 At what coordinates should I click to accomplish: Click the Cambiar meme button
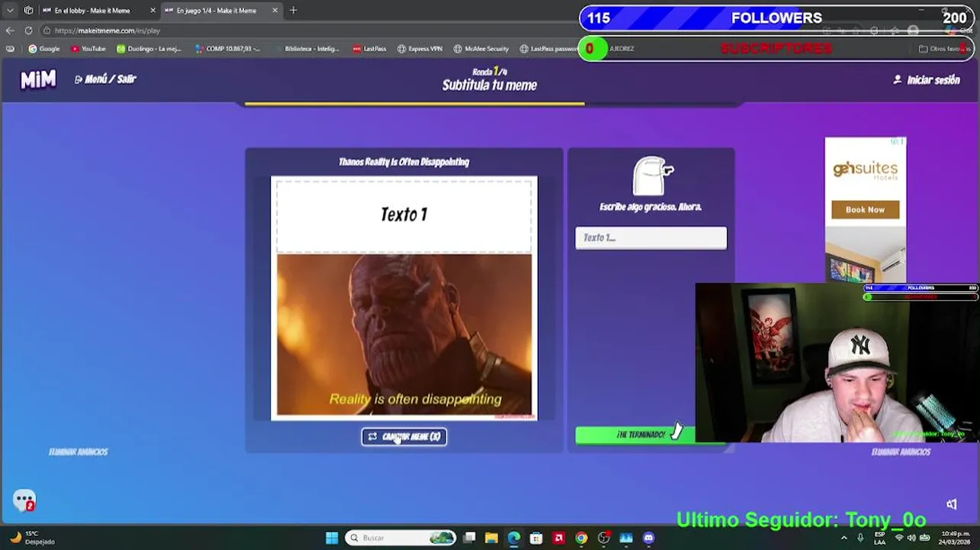click(404, 436)
